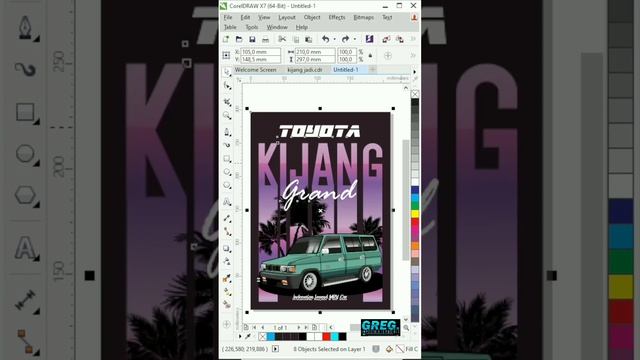
Task: Click the Import icon
Action: click(386, 39)
